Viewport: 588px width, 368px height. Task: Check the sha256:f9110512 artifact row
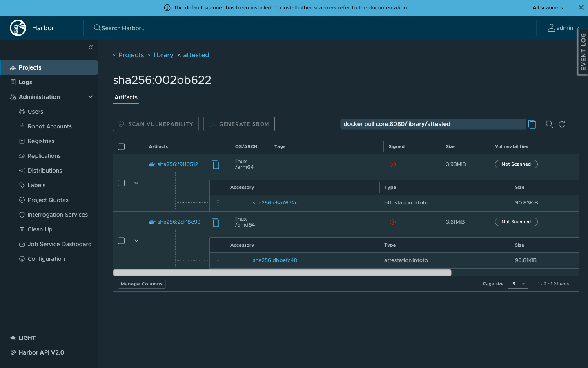tap(121, 183)
